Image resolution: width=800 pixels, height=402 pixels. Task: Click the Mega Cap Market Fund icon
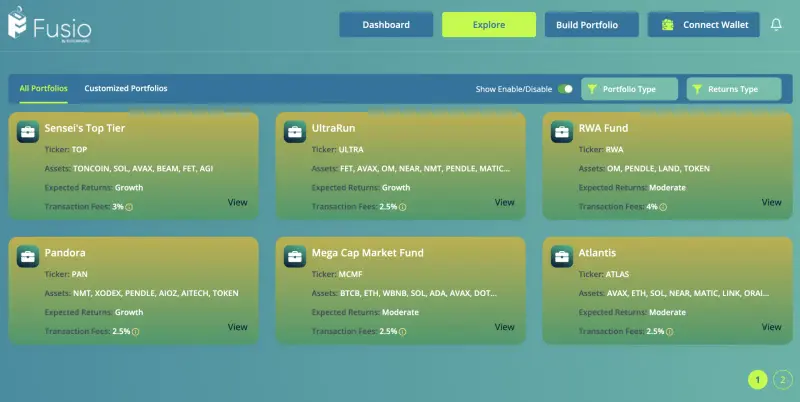(x=294, y=256)
